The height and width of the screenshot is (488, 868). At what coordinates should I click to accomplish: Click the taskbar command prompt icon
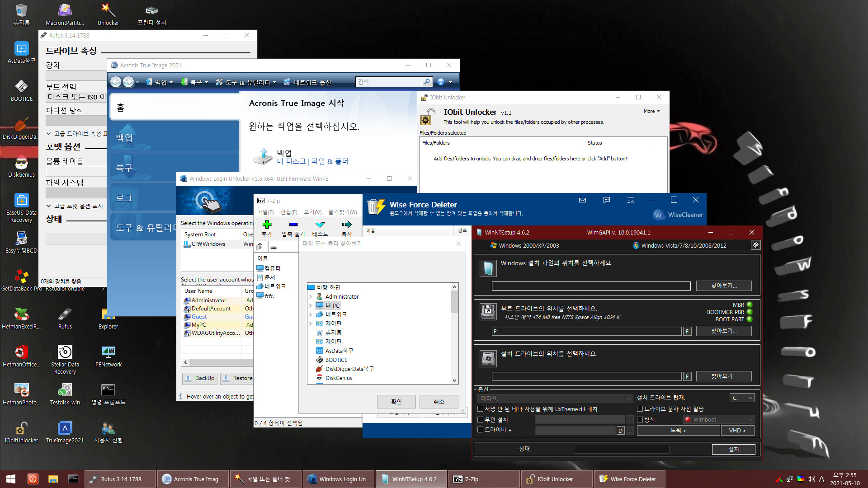click(73, 479)
